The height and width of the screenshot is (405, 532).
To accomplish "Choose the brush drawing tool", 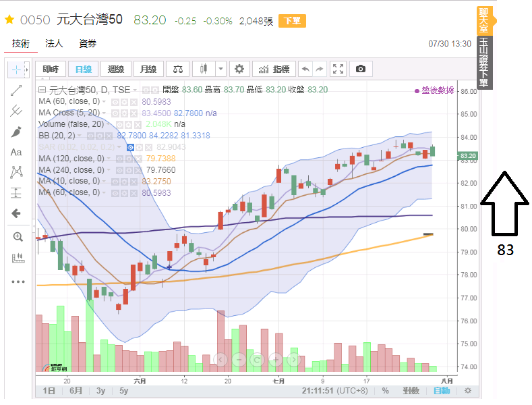I will 16,132.
